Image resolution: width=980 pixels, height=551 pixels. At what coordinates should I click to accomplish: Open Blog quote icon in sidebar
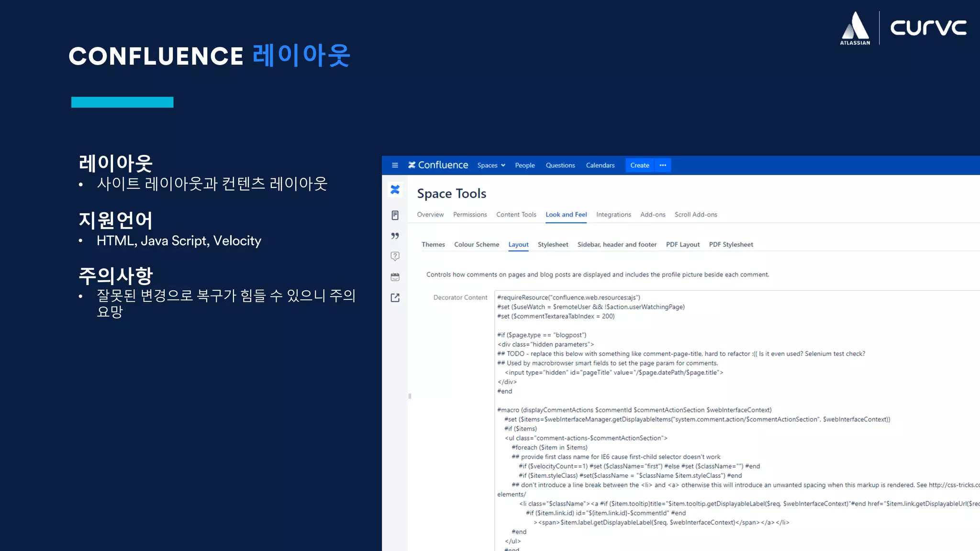pyautogui.click(x=395, y=236)
